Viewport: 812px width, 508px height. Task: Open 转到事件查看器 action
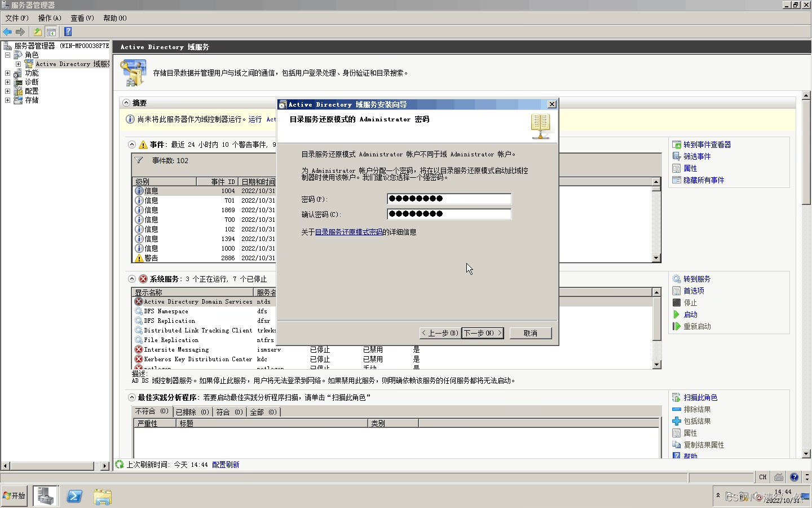(707, 144)
